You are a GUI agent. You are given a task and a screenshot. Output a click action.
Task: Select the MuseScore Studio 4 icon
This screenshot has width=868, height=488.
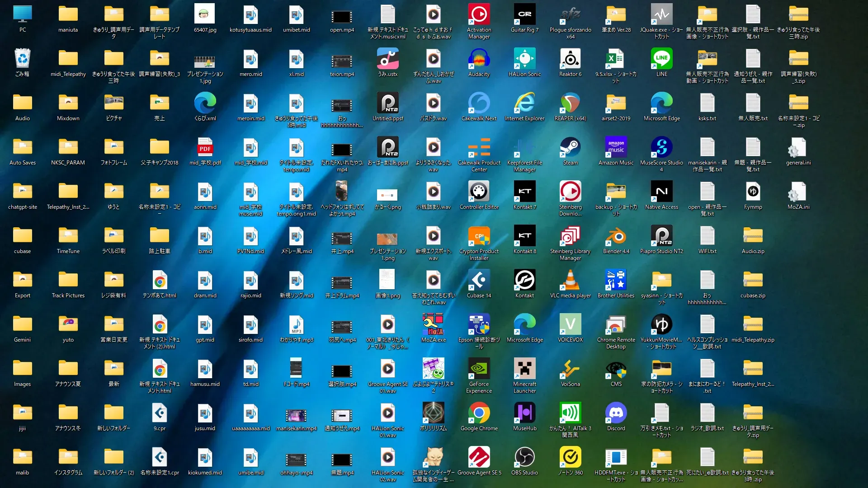click(x=661, y=148)
